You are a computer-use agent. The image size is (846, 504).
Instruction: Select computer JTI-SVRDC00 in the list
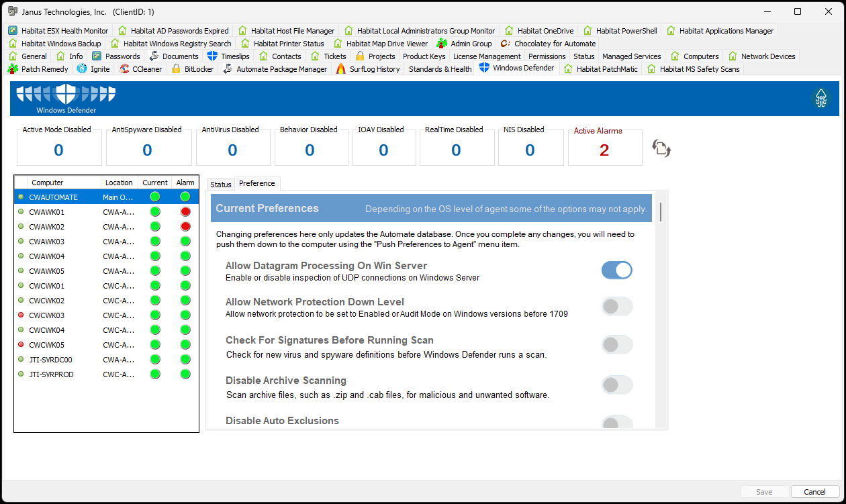107,360
